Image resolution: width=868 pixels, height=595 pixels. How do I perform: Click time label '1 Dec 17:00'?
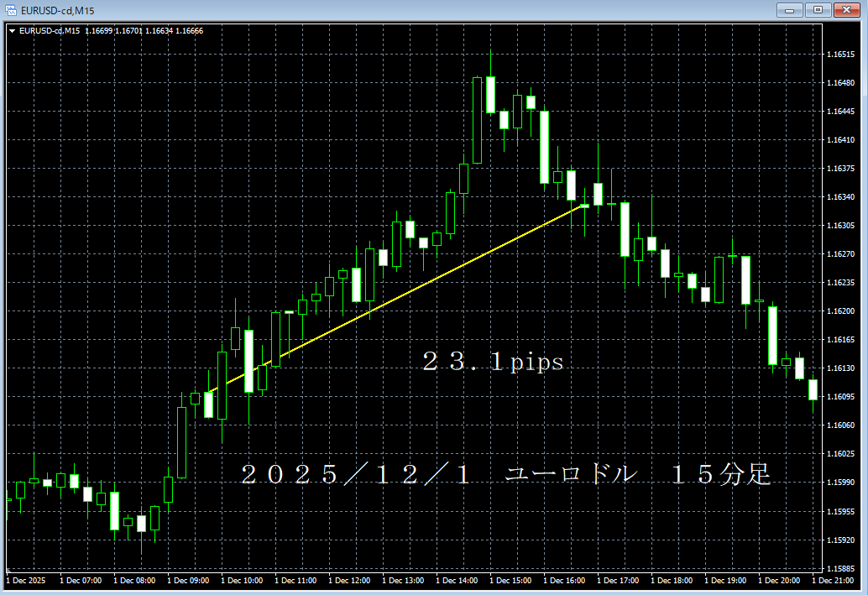coord(618,581)
